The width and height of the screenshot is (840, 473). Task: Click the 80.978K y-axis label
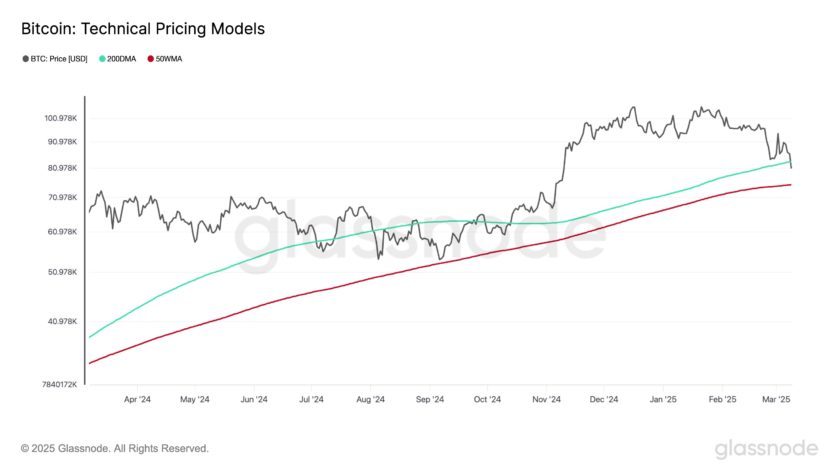click(x=62, y=168)
